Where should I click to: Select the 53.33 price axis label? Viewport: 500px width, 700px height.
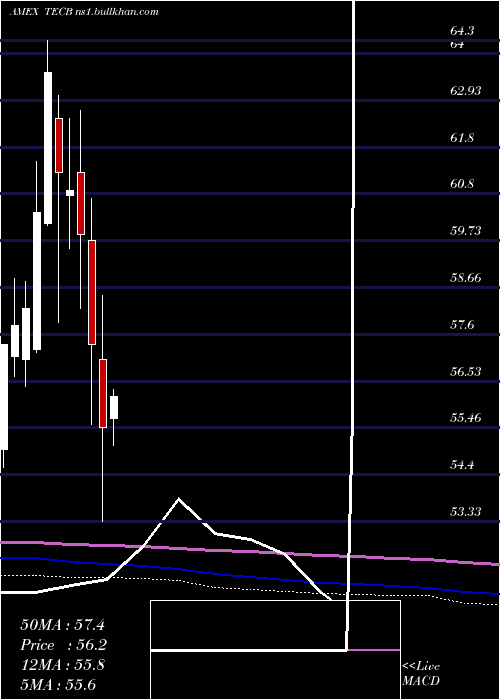(466, 511)
